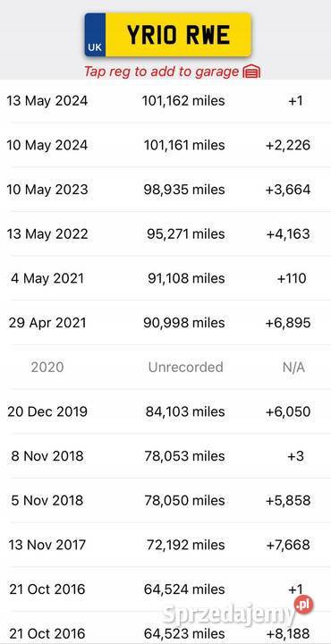Screen dimensions: 331x644
Task: Select the 29 Apr 2021 record
Action: [x=165, y=323]
